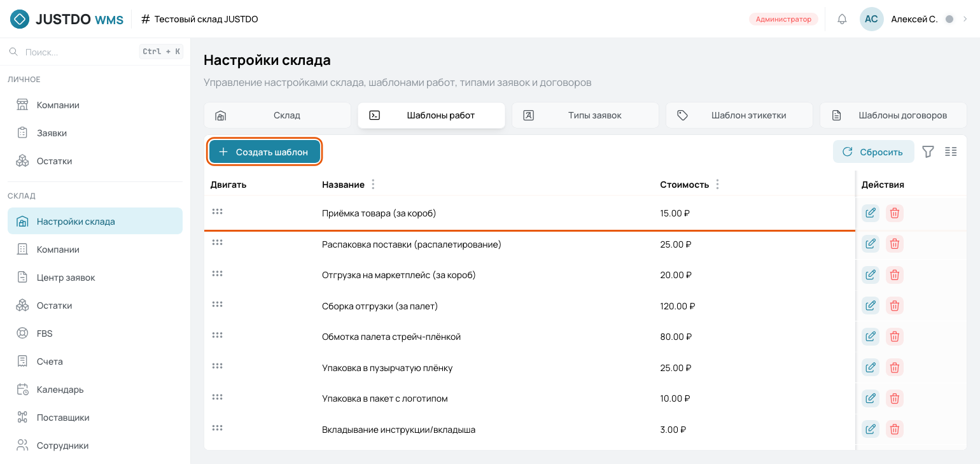Open Календарь in the sidebar

[x=95, y=390]
